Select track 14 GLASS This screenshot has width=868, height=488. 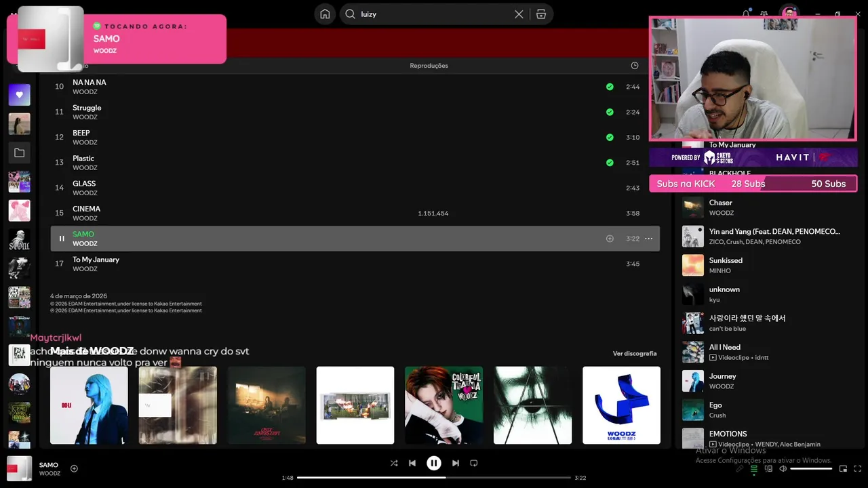pyautogui.click(x=355, y=188)
